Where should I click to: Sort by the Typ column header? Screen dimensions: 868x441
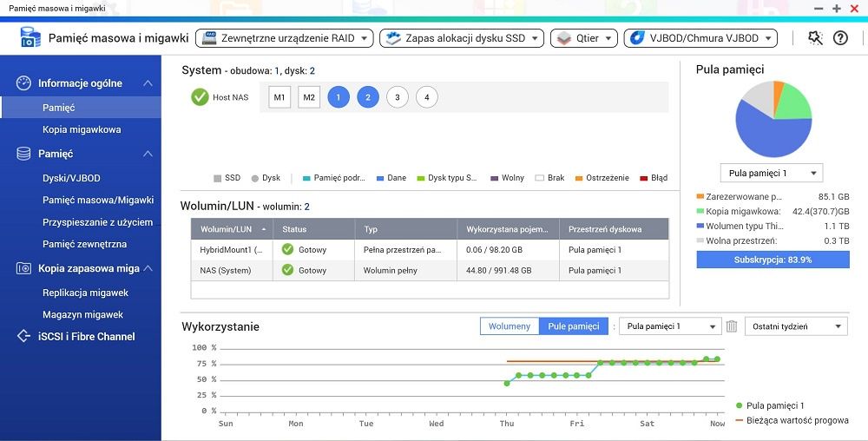tap(405, 229)
